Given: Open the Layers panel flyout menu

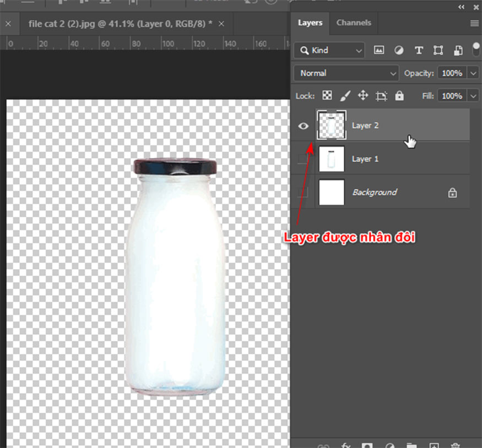Looking at the screenshot, I should pyautogui.click(x=474, y=23).
